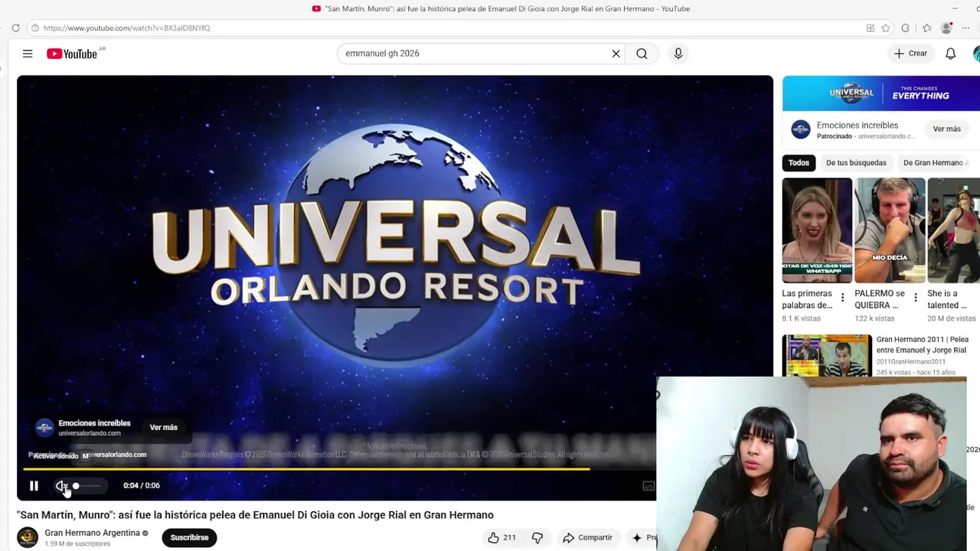Viewport: 980px width, 551px height.
Task: Reload the page in the browser
Action: coord(15,28)
